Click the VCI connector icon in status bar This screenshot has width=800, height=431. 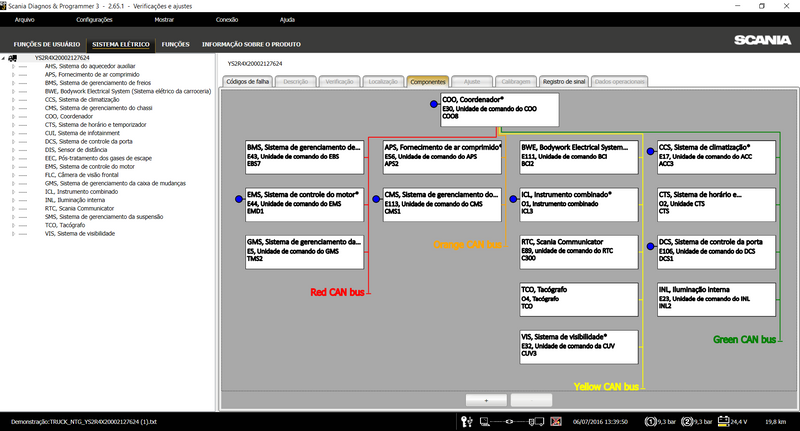(509, 421)
